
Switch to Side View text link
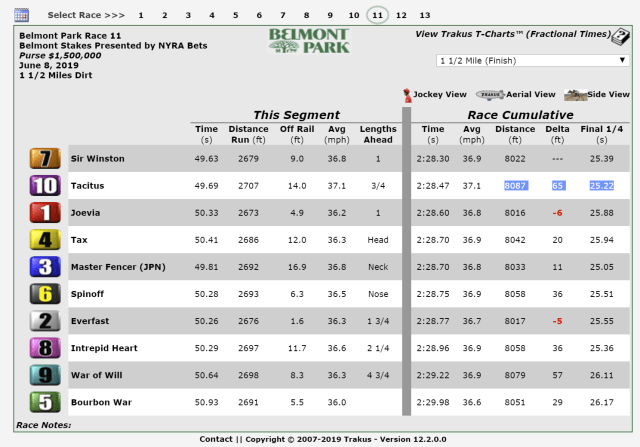tap(608, 94)
